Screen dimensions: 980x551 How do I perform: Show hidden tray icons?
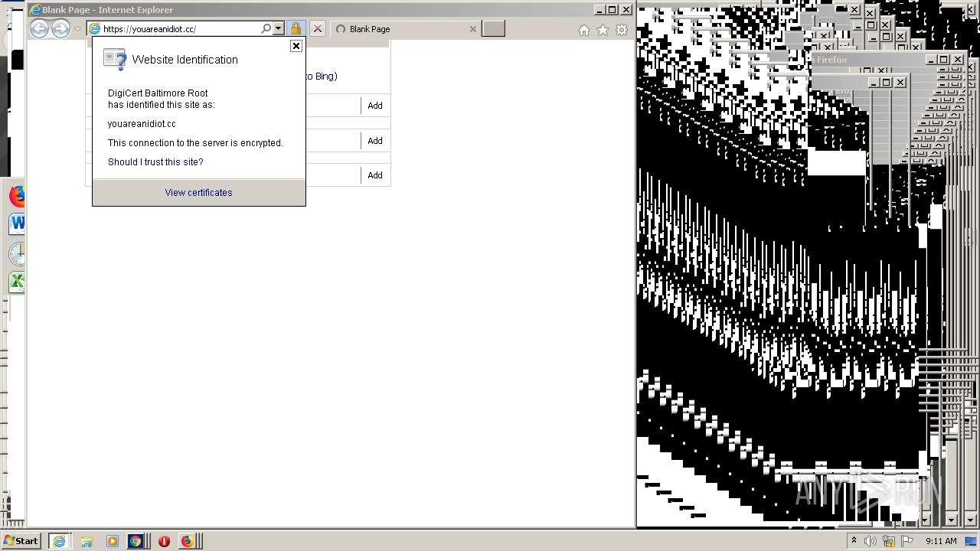click(x=854, y=541)
